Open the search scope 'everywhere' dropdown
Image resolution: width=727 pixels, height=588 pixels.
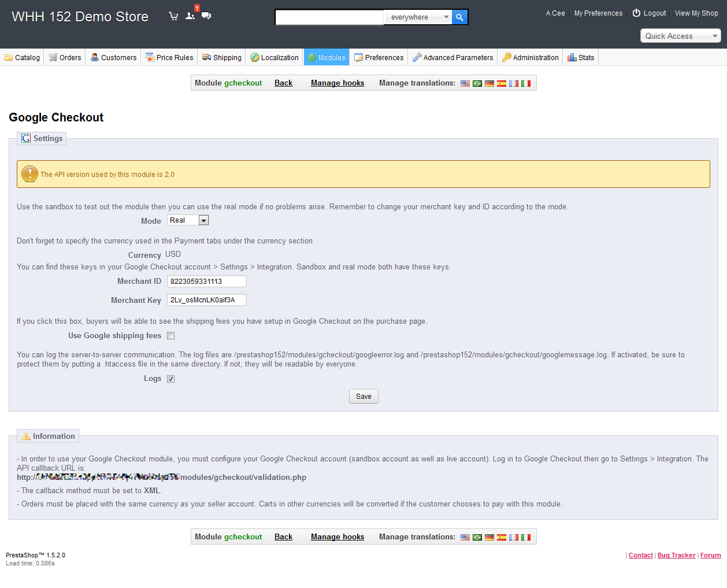(418, 17)
